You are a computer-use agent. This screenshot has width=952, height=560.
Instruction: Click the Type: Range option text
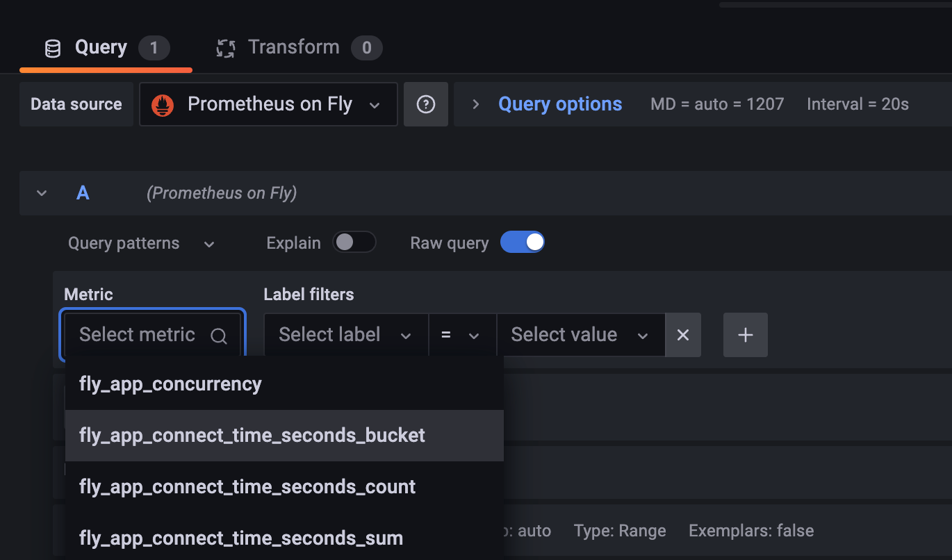(620, 531)
